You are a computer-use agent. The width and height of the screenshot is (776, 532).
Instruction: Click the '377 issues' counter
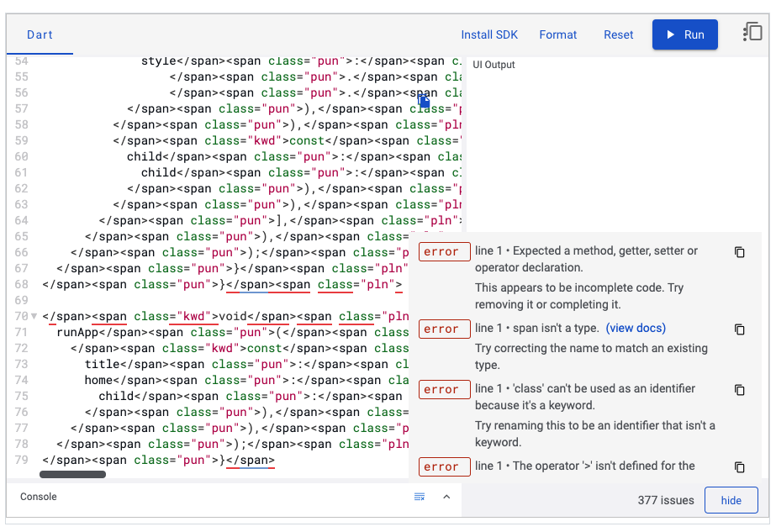[665, 499]
